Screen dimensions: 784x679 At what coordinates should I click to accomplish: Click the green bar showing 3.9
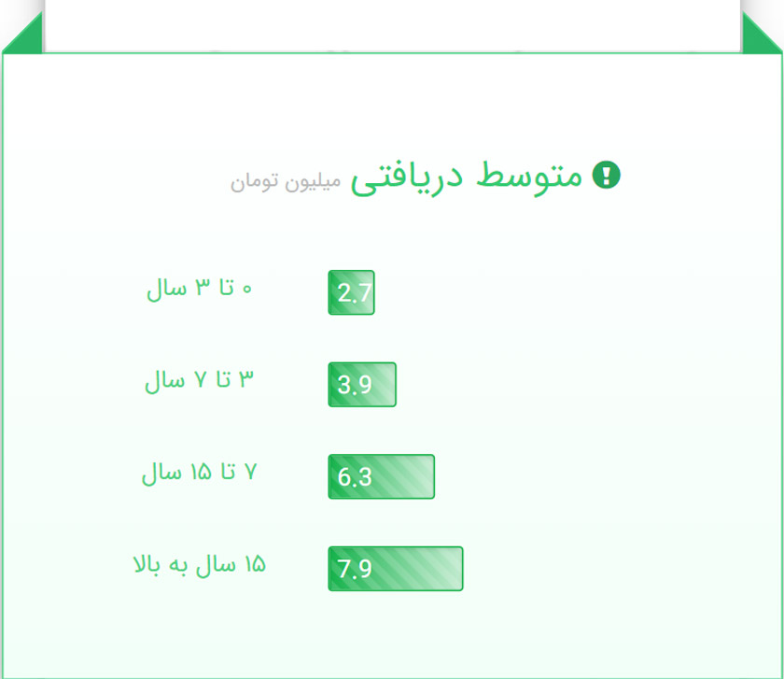click(x=362, y=385)
